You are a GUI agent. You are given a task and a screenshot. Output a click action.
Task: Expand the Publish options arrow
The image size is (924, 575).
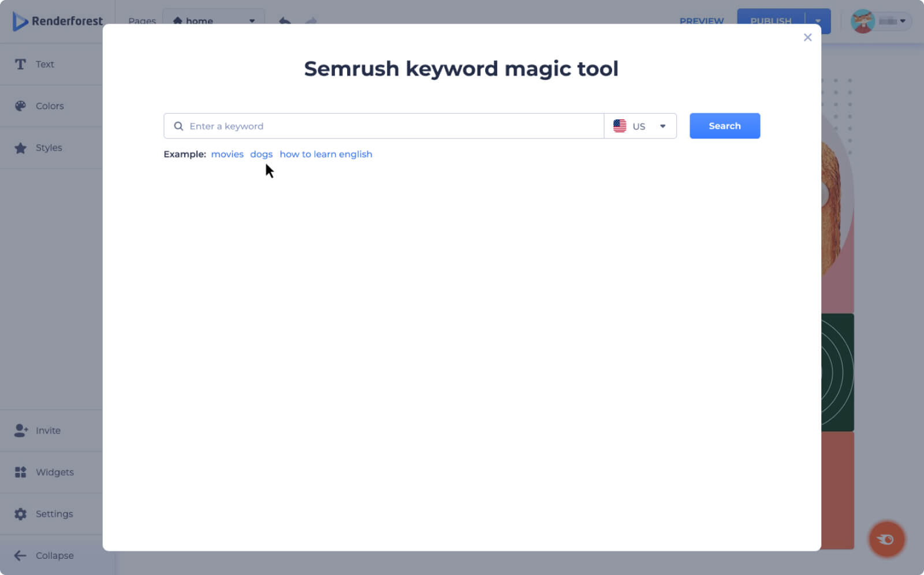pyautogui.click(x=818, y=21)
